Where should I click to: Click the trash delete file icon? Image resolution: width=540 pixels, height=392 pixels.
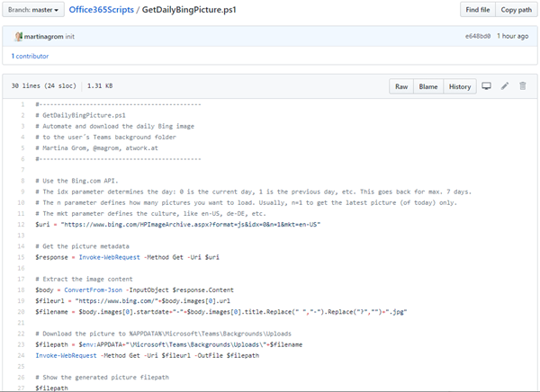(x=522, y=86)
